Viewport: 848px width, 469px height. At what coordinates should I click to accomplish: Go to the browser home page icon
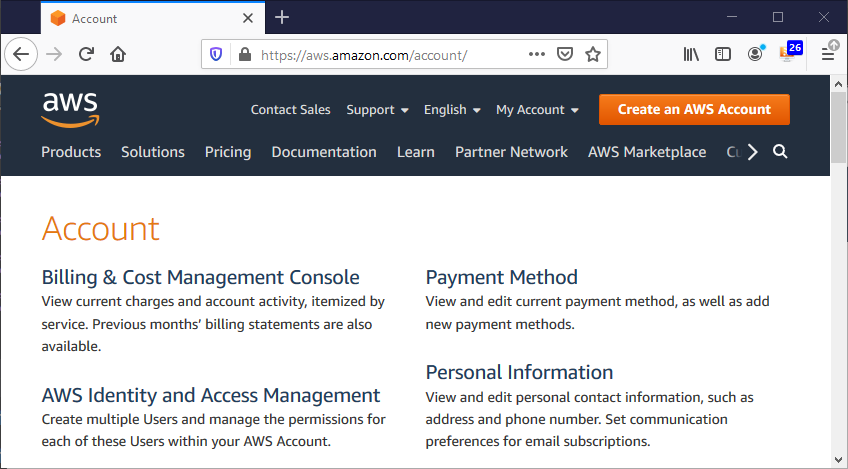pos(118,55)
